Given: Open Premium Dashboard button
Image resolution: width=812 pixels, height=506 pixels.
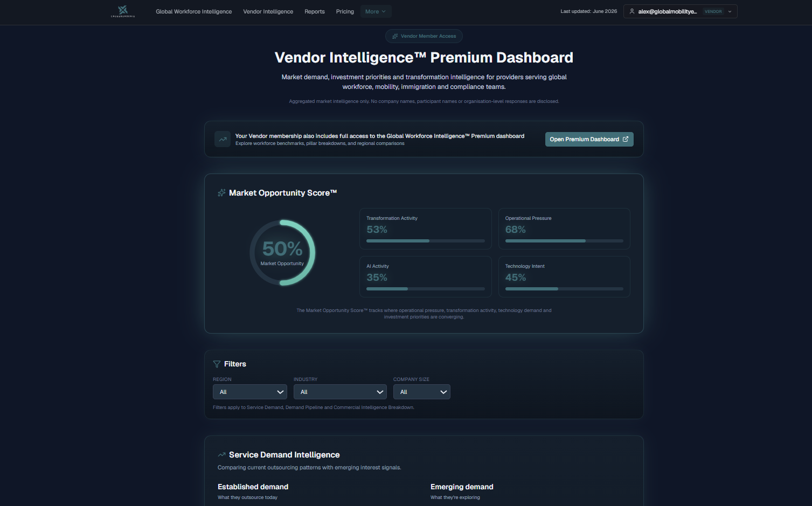Looking at the screenshot, I should [589, 139].
